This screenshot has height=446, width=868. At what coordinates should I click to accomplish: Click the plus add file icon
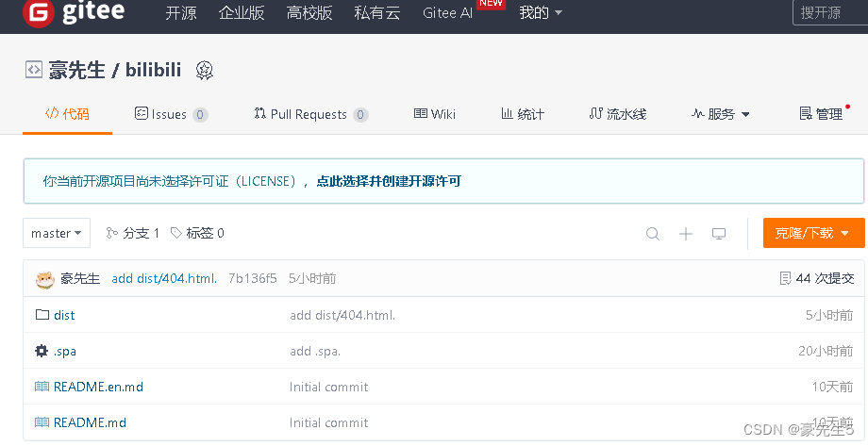point(686,234)
